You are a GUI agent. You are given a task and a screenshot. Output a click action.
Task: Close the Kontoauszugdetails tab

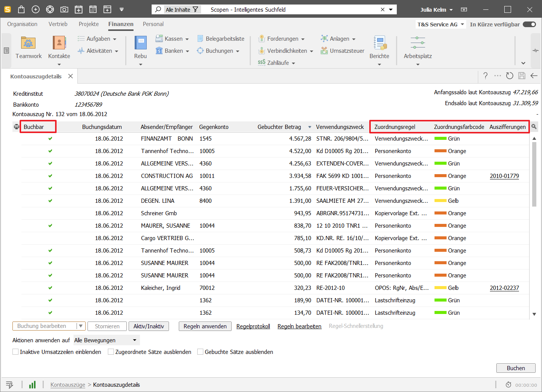71,76
